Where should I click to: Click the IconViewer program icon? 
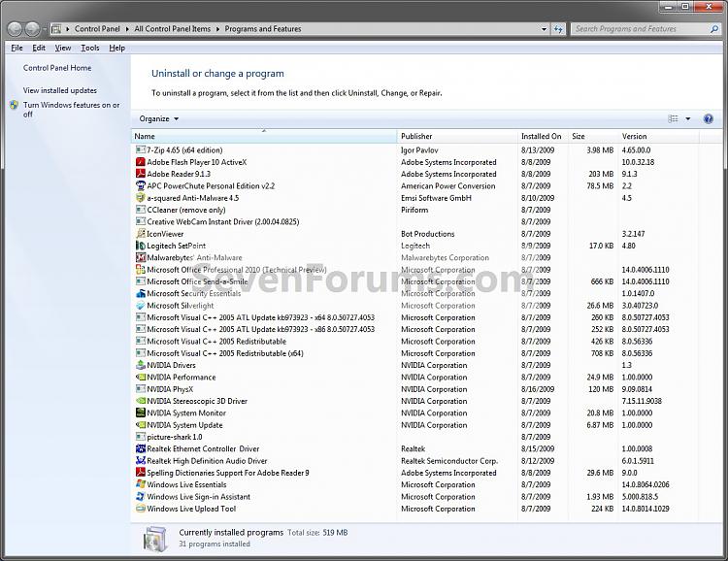tap(140, 234)
